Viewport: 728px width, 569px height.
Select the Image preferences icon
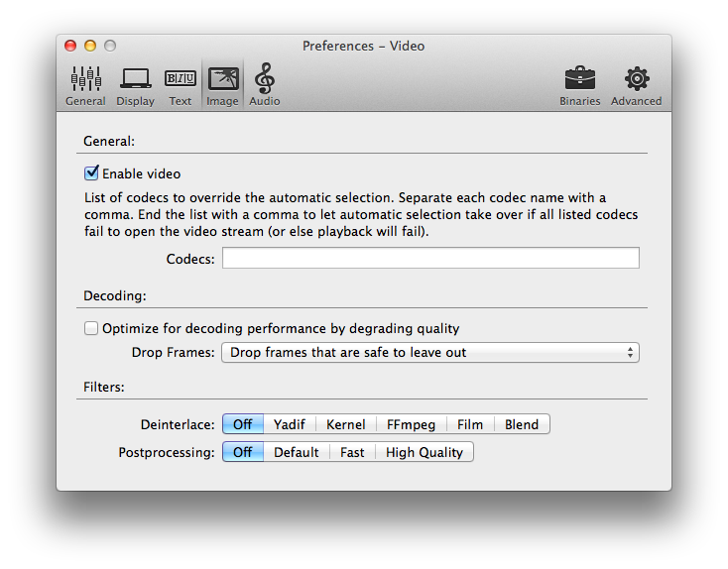click(x=222, y=85)
